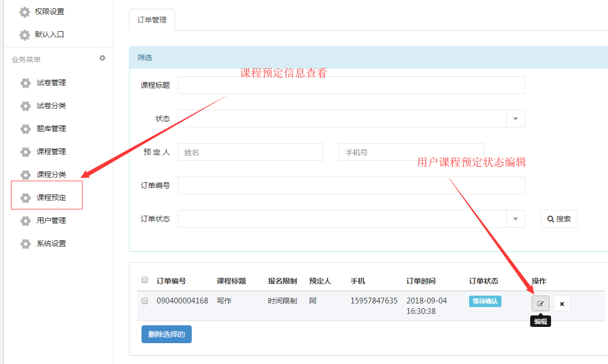Image resolution: width=608 pixels, height=364 pixels.
Task: Expand the 订单状态 dropdown
Action: pos(516,219)
